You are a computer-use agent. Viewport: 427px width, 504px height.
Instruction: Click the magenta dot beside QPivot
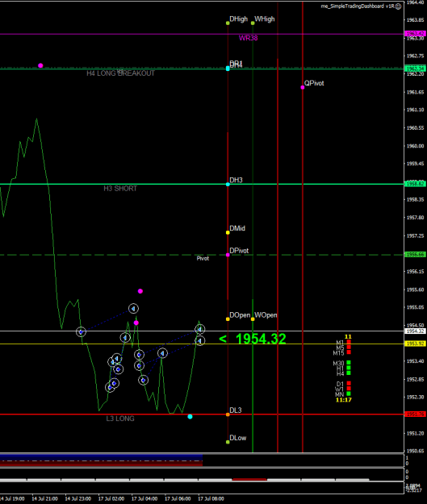(303, 87)
